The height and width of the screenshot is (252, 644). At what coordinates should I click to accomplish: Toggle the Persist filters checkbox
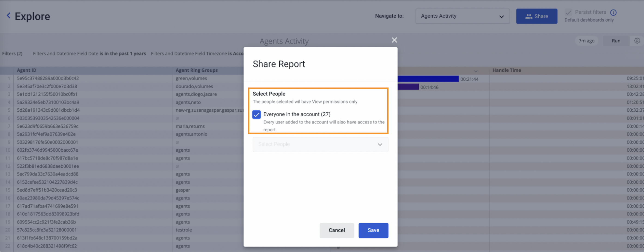coord(568,12)
